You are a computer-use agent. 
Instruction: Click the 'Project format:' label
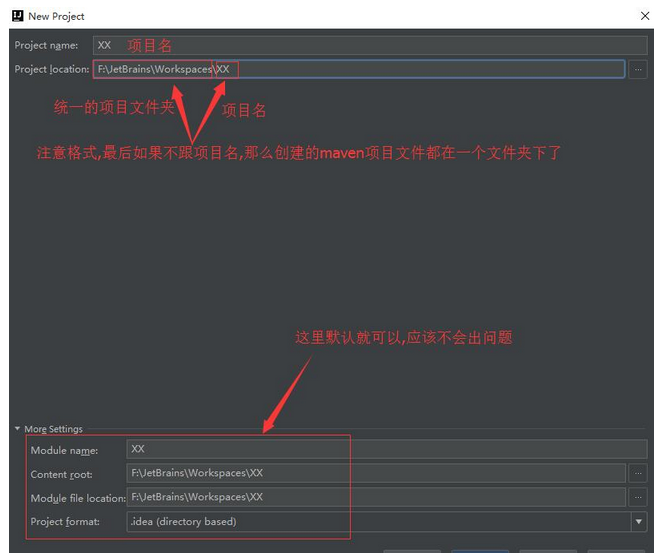click(x=65, y=522)
